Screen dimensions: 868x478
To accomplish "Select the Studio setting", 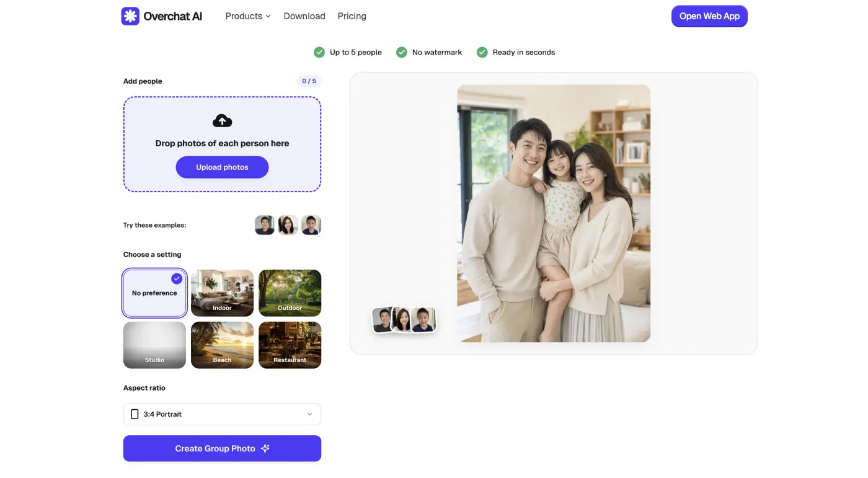I will [154, 345].
